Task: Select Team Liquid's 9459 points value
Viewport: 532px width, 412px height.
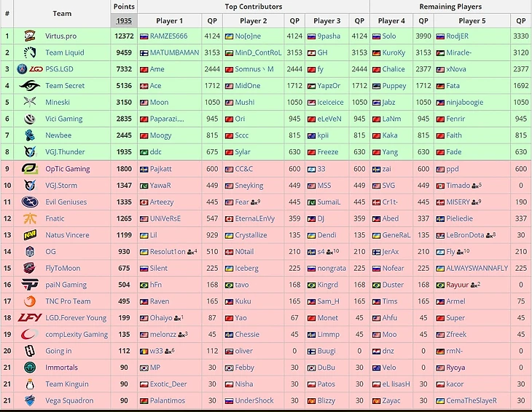Action: [x=124, y=52]
